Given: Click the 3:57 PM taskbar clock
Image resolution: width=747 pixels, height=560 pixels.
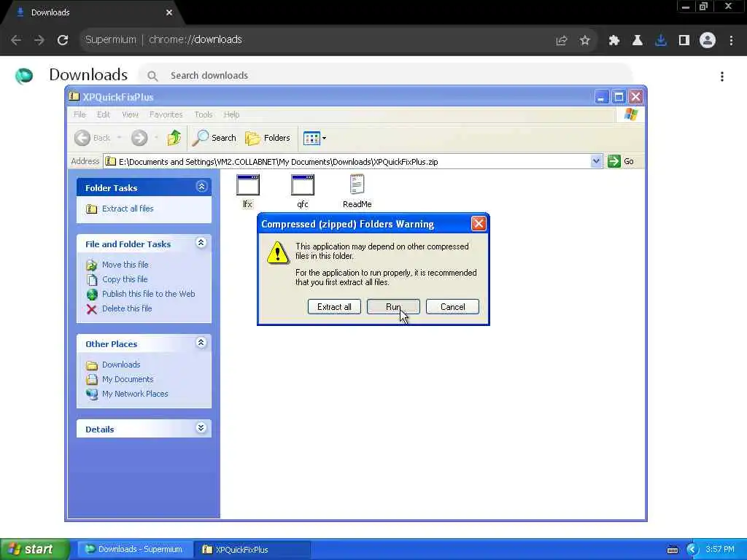Looking at the screenshot, I should point(720,549).
